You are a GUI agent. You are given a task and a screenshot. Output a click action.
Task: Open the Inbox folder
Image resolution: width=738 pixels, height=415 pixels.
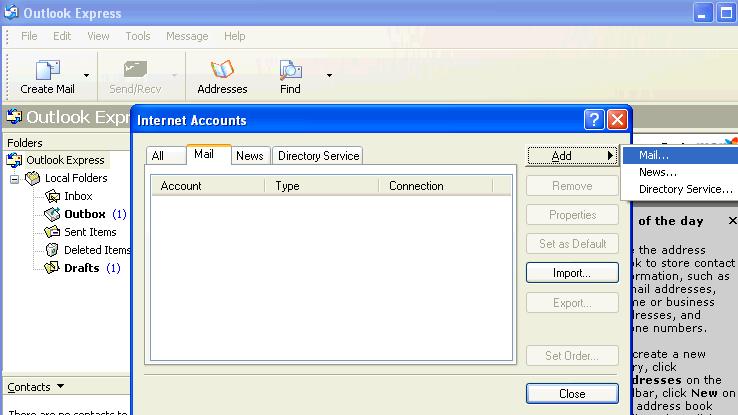78,196
